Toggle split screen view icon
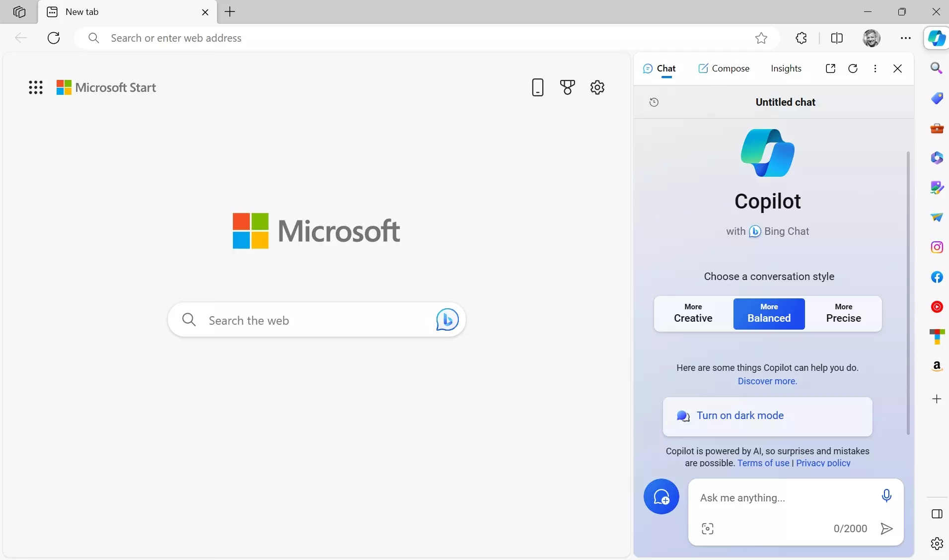Viewport: 949px width, 560px height. [x=837, y=38]
